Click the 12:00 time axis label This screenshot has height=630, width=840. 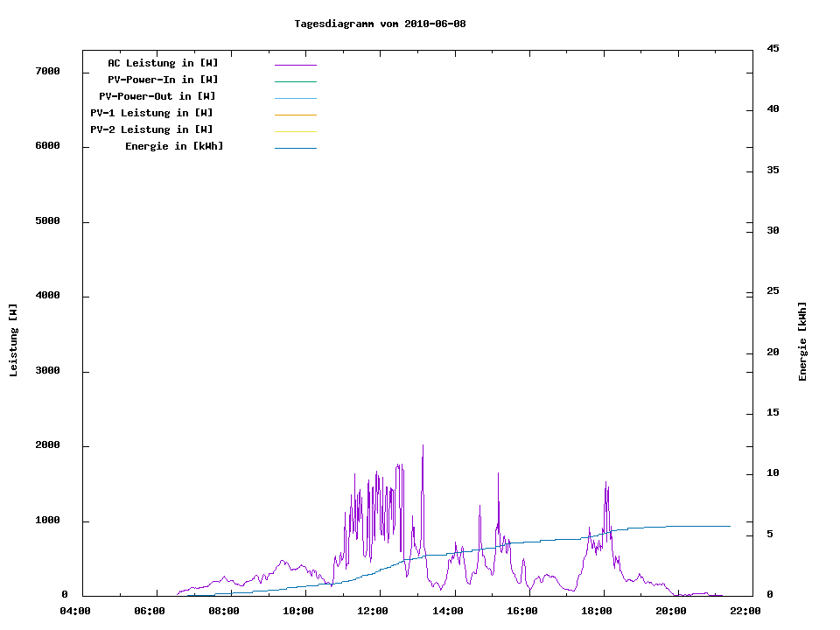[373, 611]
